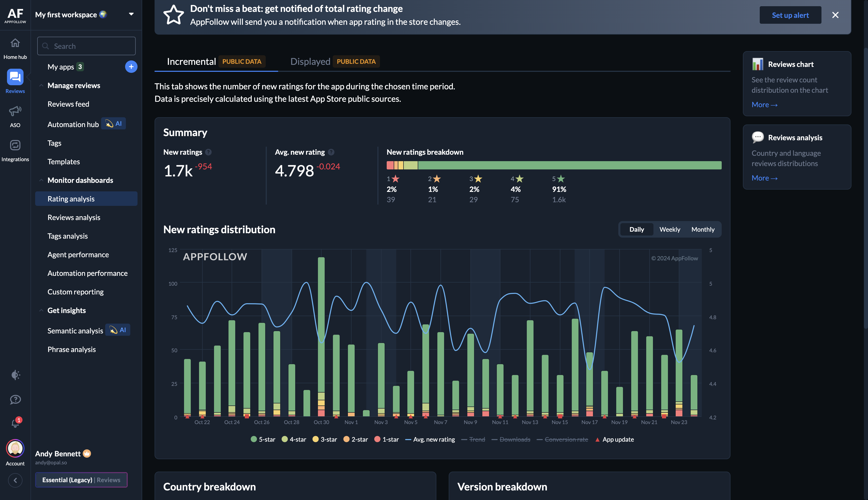This screenshot has width=868, height=500.
Task: Open the notifications bell
Action: pos(16,423)
